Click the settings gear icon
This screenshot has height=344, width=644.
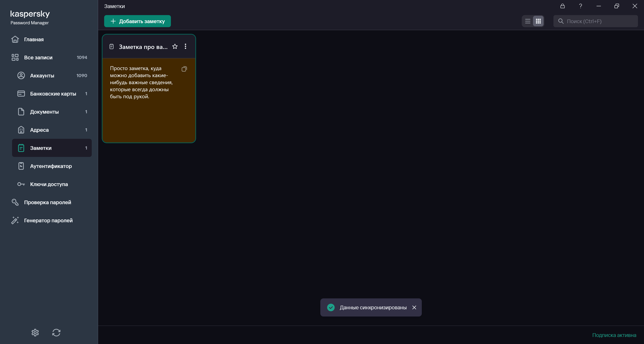[x=35, y=332]
